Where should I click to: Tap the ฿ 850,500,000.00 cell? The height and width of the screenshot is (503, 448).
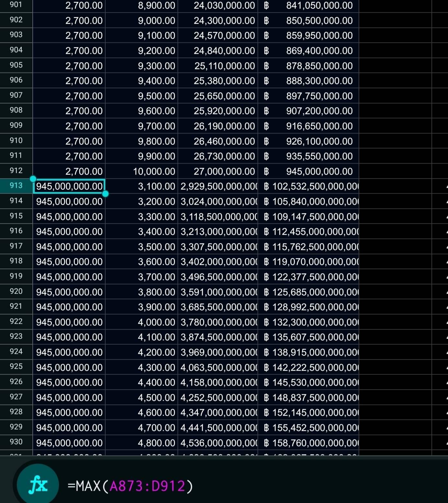(308, 20)
